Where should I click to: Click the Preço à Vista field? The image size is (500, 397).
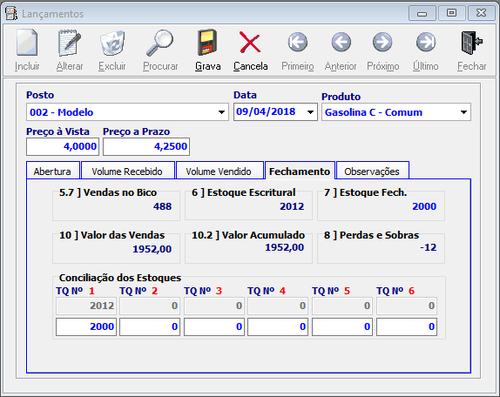63,146
